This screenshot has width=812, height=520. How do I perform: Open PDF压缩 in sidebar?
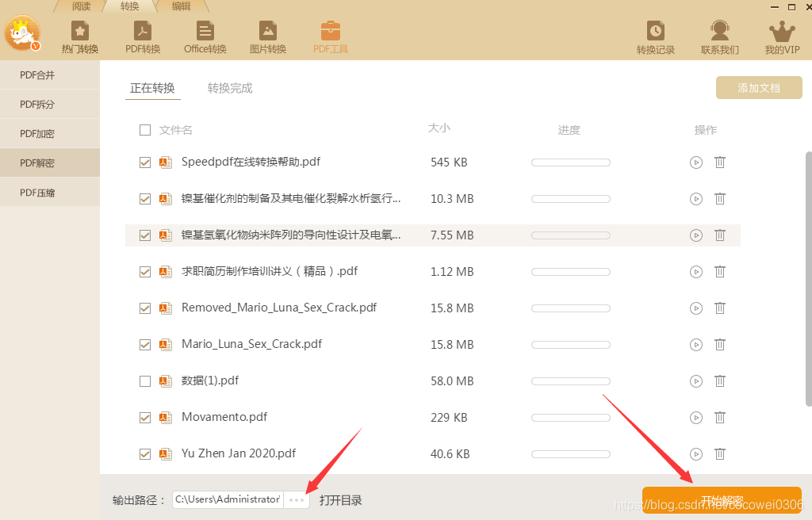click(50, 192)
